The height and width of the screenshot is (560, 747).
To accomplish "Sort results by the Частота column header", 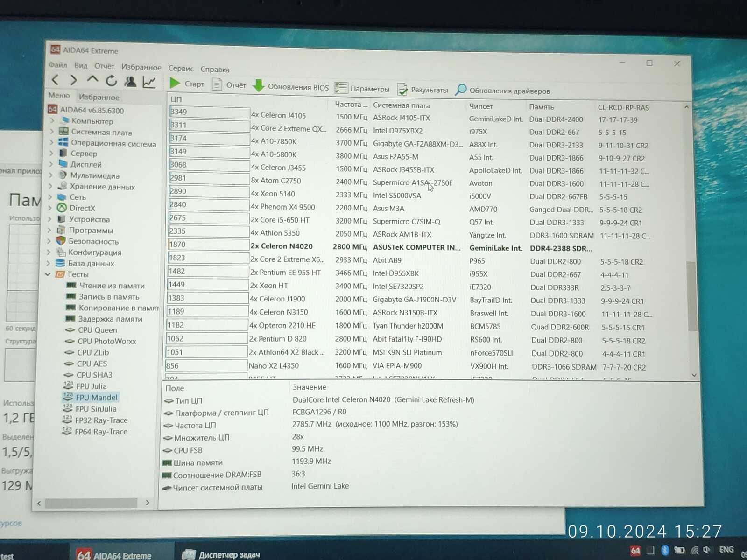I will pos(350,104).
